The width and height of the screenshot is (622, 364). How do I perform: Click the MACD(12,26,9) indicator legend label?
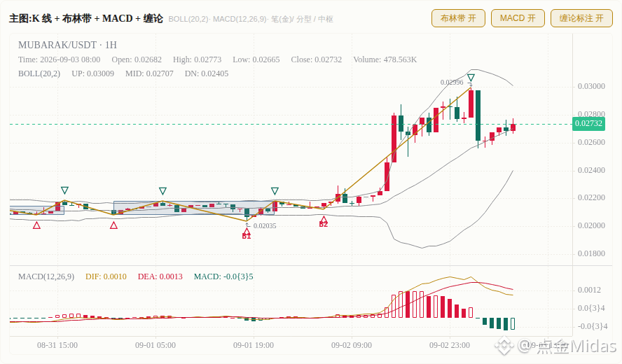(46, 276)
